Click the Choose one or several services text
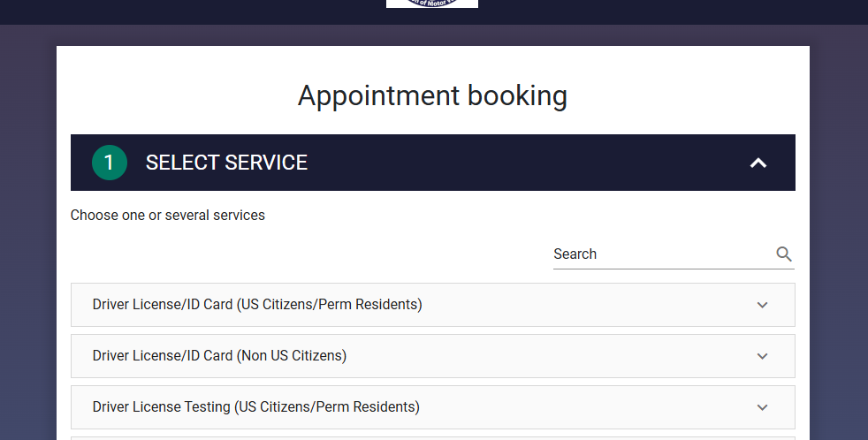868x440 pixels. coord(168,216)
